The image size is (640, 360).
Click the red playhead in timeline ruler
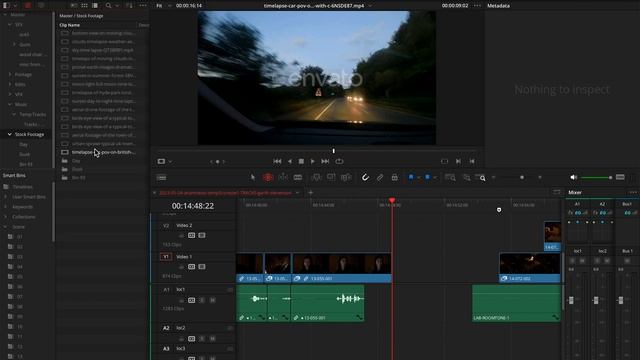click(x=392, y=200)
